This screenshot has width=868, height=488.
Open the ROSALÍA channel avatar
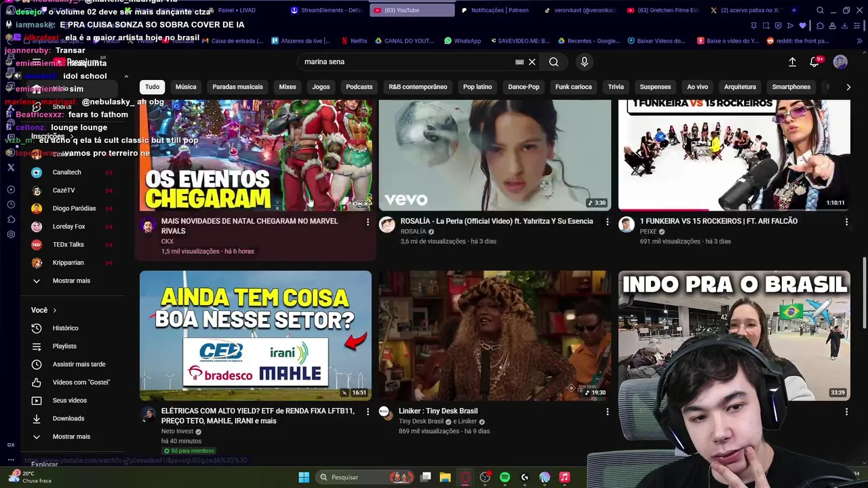387,225
